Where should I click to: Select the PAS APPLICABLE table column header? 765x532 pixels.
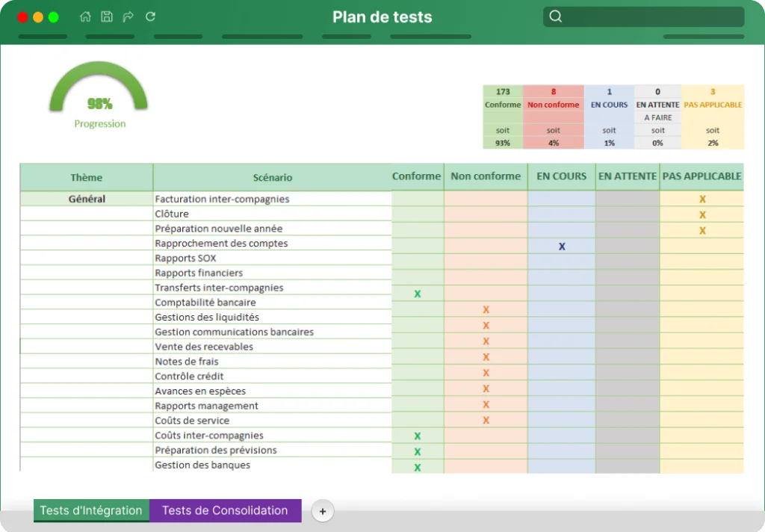pos(701,176)
